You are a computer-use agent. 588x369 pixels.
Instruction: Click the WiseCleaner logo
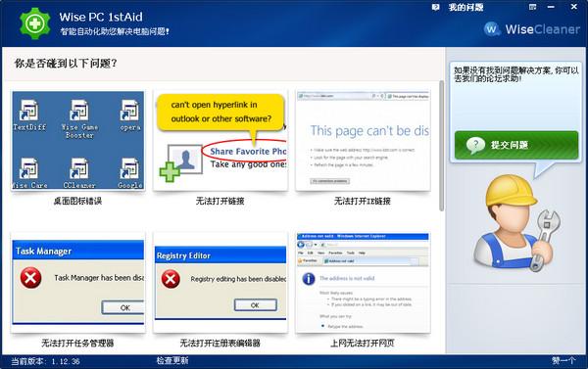(532, 28)
